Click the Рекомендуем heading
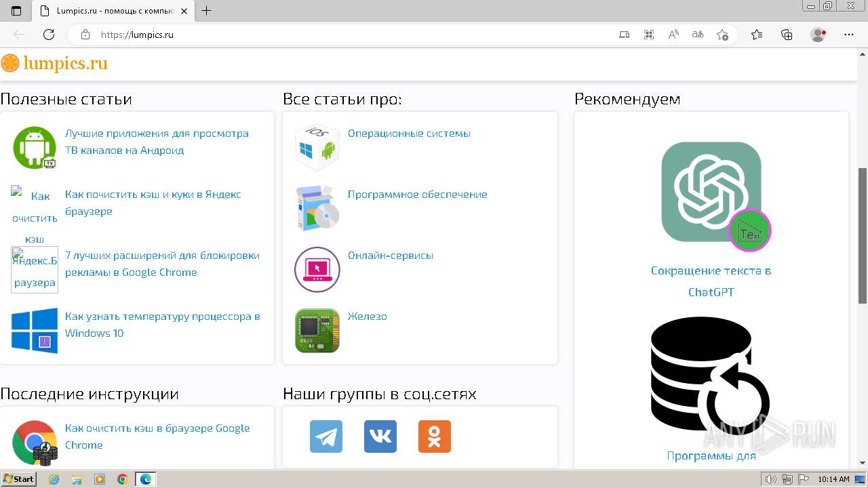This screenshot has width=868, height=488. pyautogui.click(x=627, y=99)
